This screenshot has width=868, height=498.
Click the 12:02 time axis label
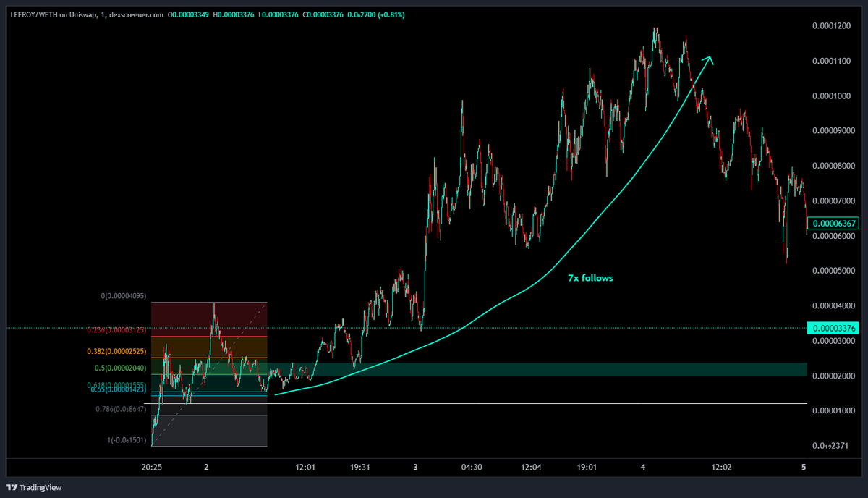(x=721, y=468)
